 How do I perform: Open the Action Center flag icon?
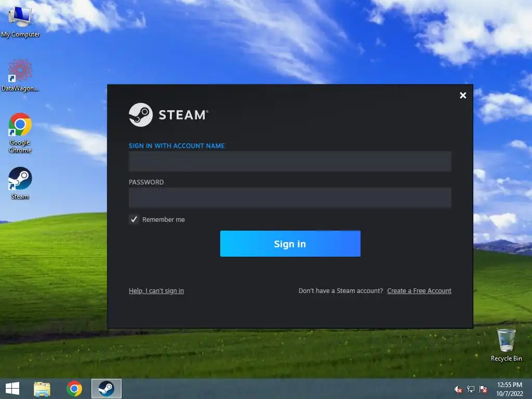coord(483,389)
